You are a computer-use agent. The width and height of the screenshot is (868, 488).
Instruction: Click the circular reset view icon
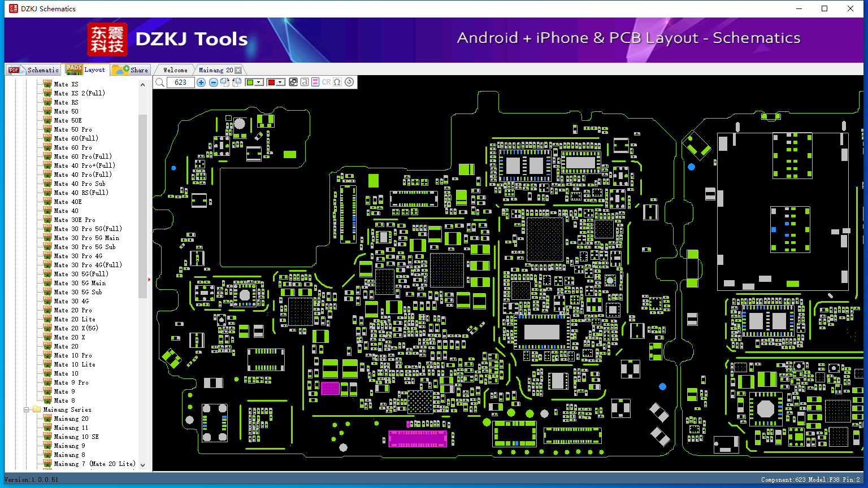(349, 82)
